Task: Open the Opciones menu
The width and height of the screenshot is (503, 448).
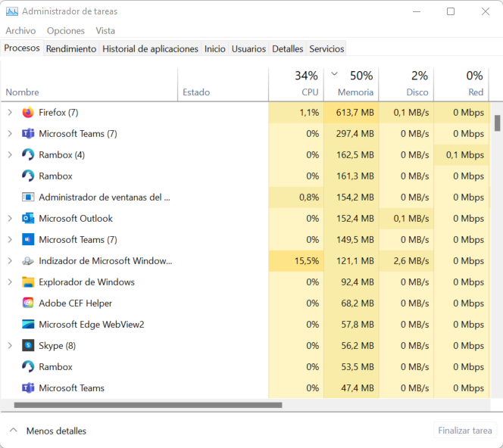Action: [x=66, y=31]
